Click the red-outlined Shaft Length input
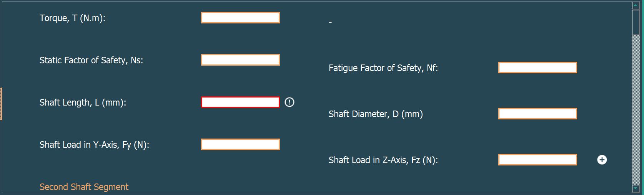644x195 pixels. click(240, 102)
